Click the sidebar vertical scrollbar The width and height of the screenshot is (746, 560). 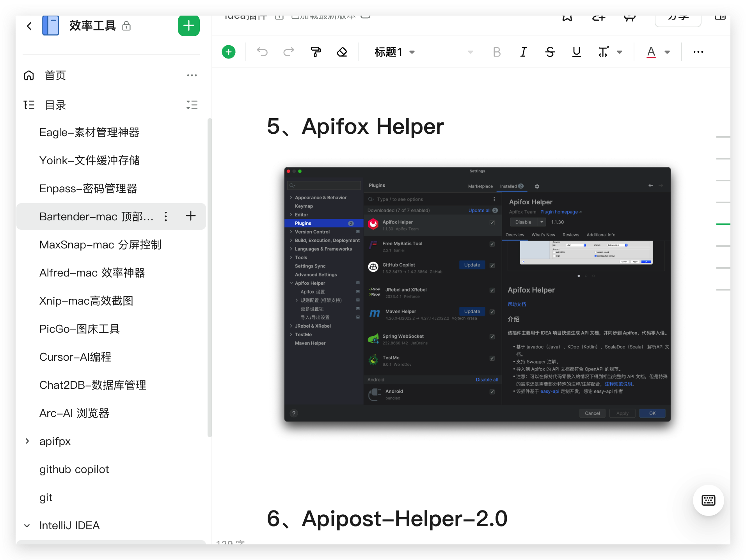210,278
